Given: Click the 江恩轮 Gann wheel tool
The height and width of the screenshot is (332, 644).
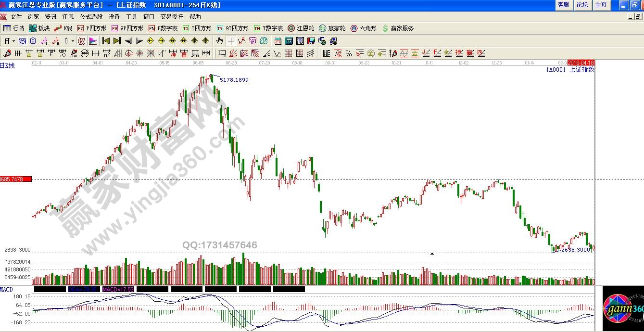Looking at the screenshot, I should click(301, 28).
